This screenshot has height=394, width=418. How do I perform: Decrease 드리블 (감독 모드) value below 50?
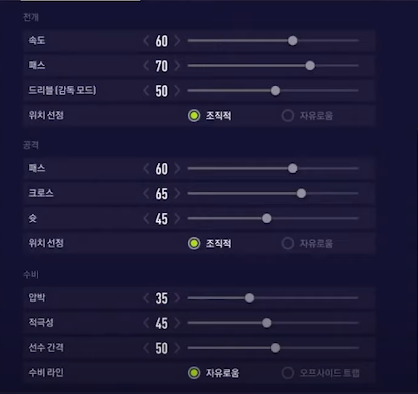[x=146, y=91]
